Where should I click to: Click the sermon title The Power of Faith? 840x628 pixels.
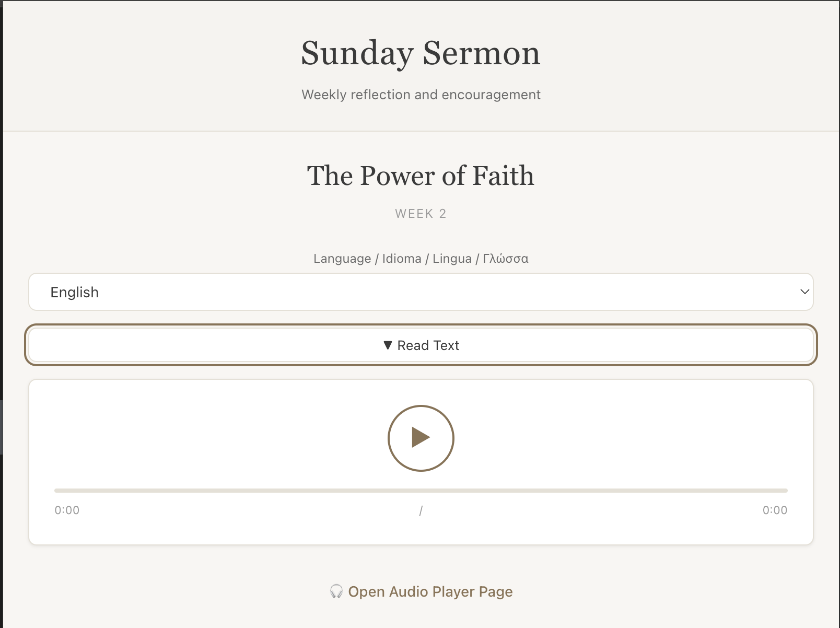pyautogui.click(x=420, y=176)
